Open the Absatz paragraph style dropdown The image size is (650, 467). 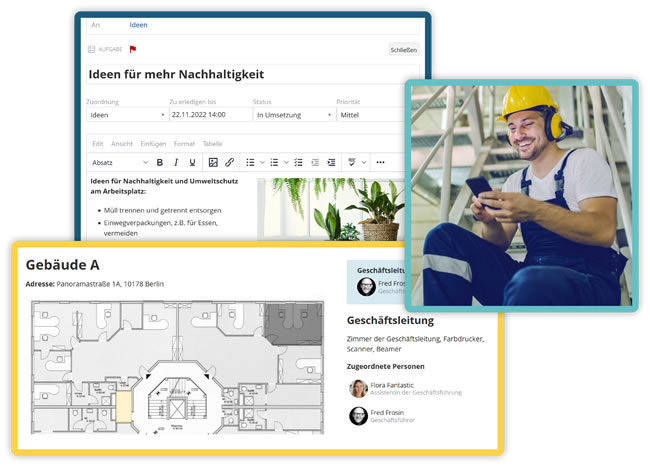[119, 162]
